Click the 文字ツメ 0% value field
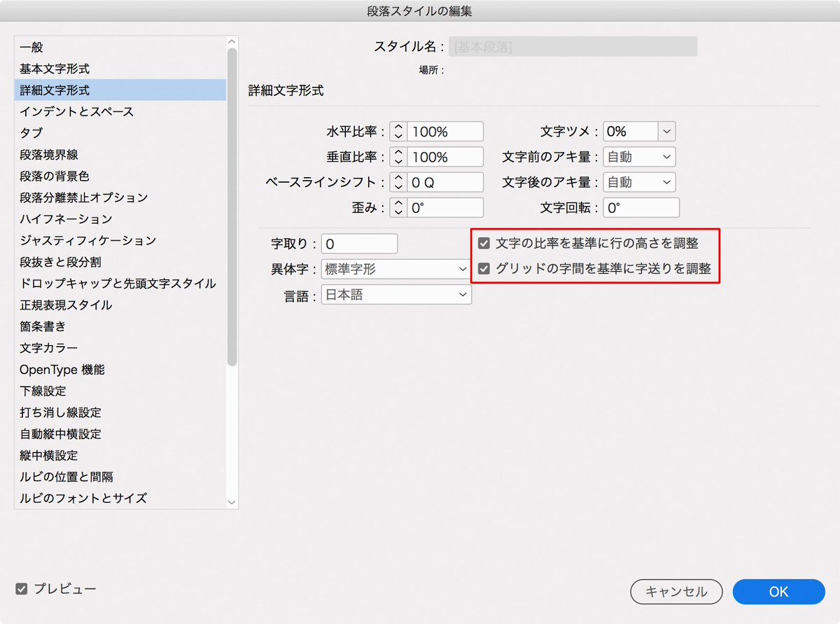The height and width of the screenshot is (624, 840). [631, 132]
